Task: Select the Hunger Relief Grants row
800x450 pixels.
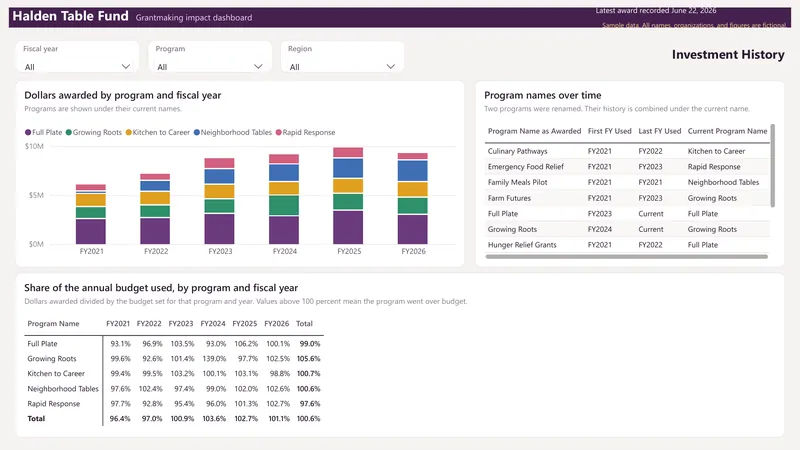Action: [627, 245]
